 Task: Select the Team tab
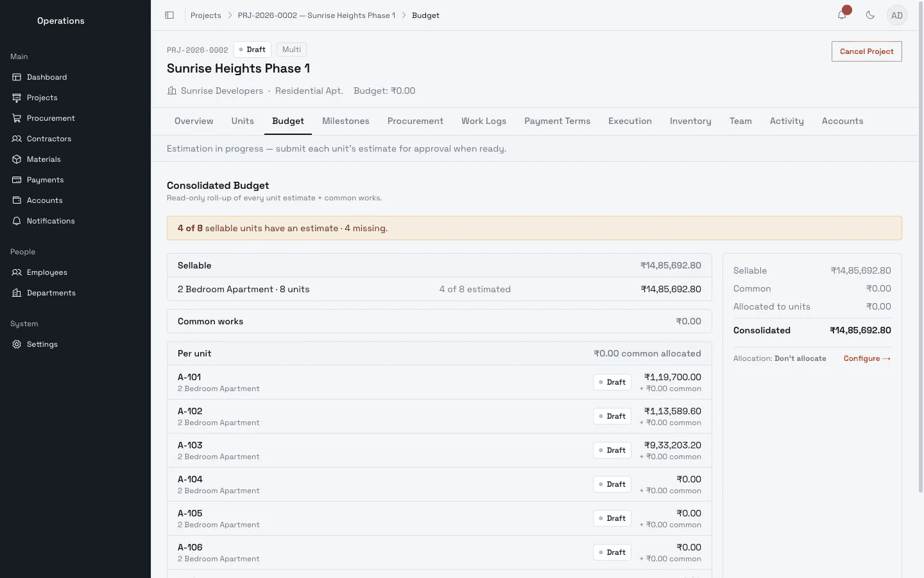coord(740,121)
